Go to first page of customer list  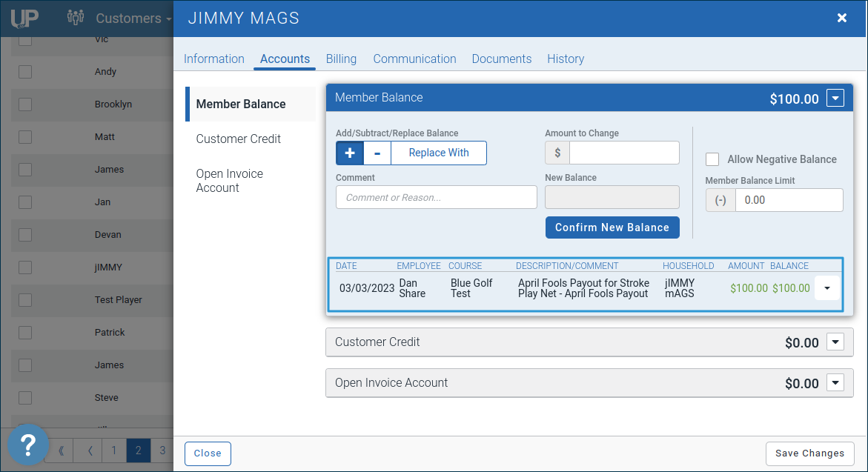[x=60, y=451]
